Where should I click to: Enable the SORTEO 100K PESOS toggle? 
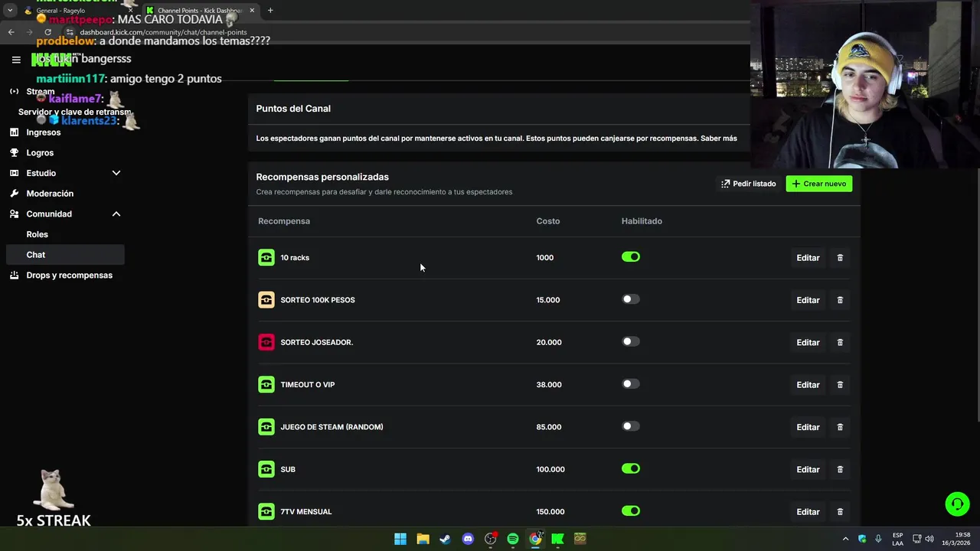[631, 299]
